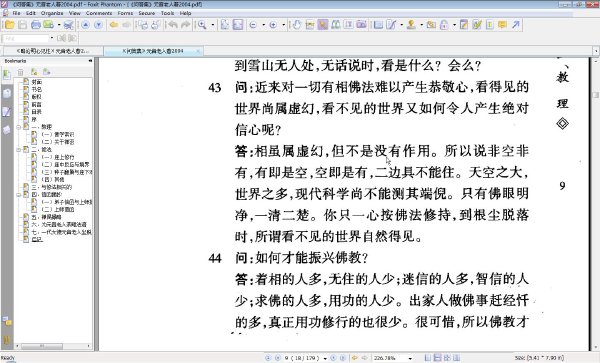This screenshot has height=363, width=600.
Task: Collapse the '四、' bookmark tree node
Action: coord(19,195)
